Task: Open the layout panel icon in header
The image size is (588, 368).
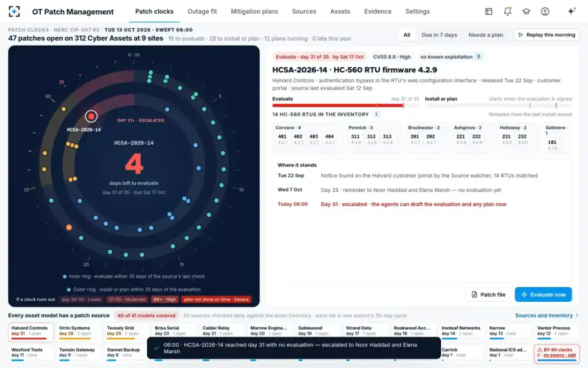Action: [x=489, y=11]
